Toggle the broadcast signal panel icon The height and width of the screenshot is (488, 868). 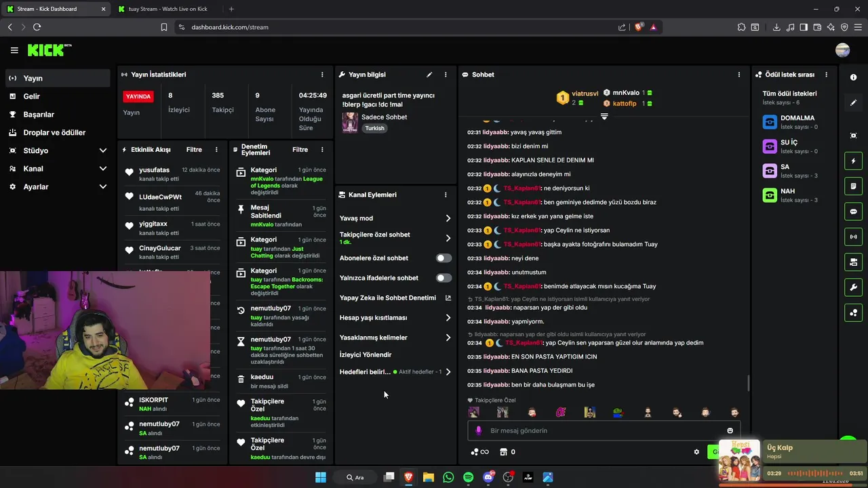pyautogui.click(x=853, y=237)
